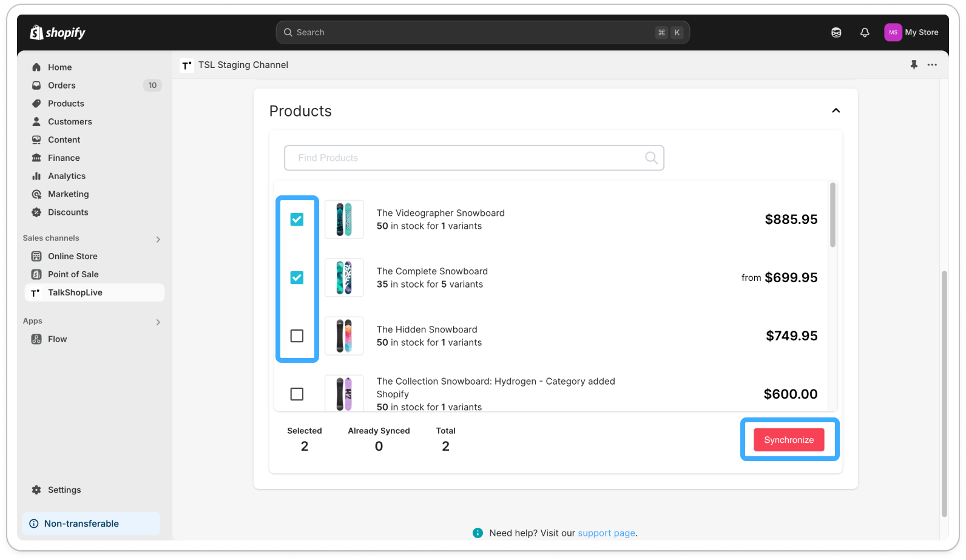Click the Orders inbox icon
Screen dimensions: 966x560
coord(36,86)
